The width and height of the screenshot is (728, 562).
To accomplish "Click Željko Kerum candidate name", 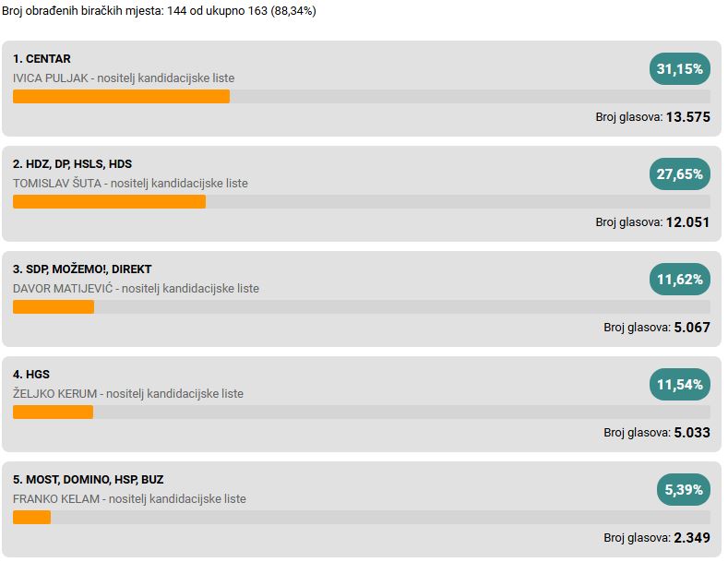I will [x=54, y=393].
